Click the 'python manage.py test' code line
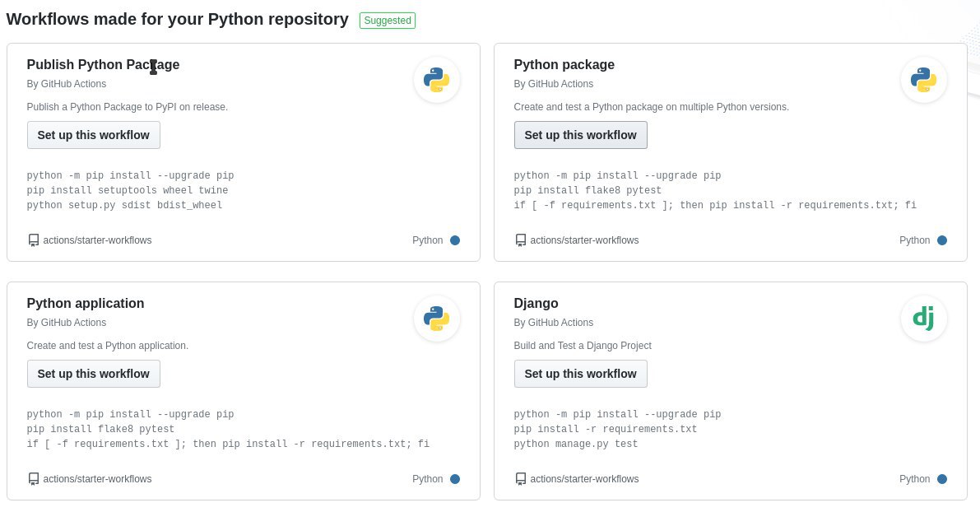 click(x=576, y=444)
